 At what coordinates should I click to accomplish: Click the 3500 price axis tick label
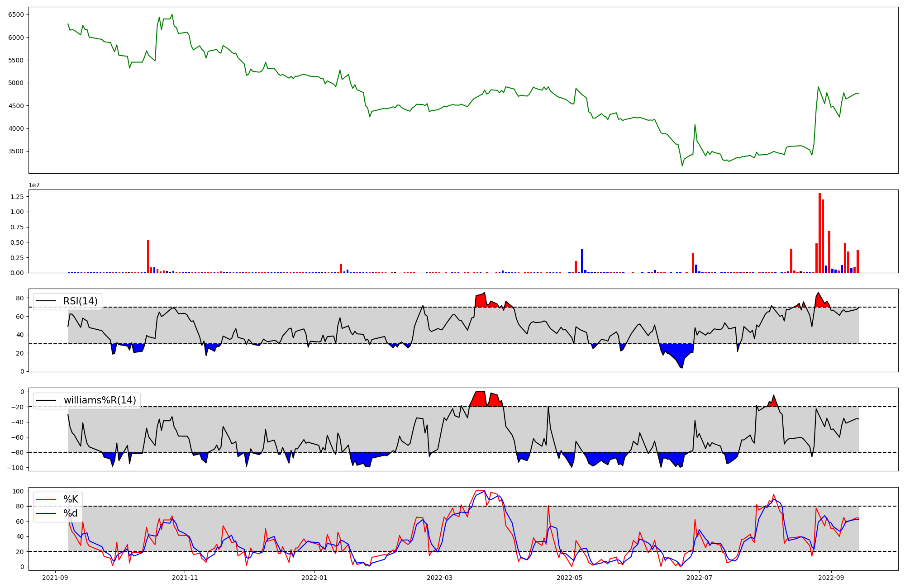[16, 152]
